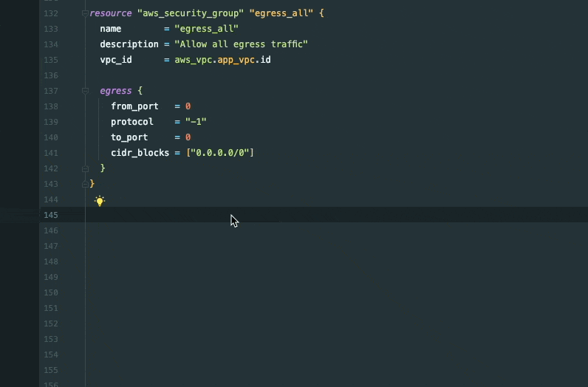
Task: Click line number 132 in the gutter
Action: pyautogui.click(x=51, y=13)
